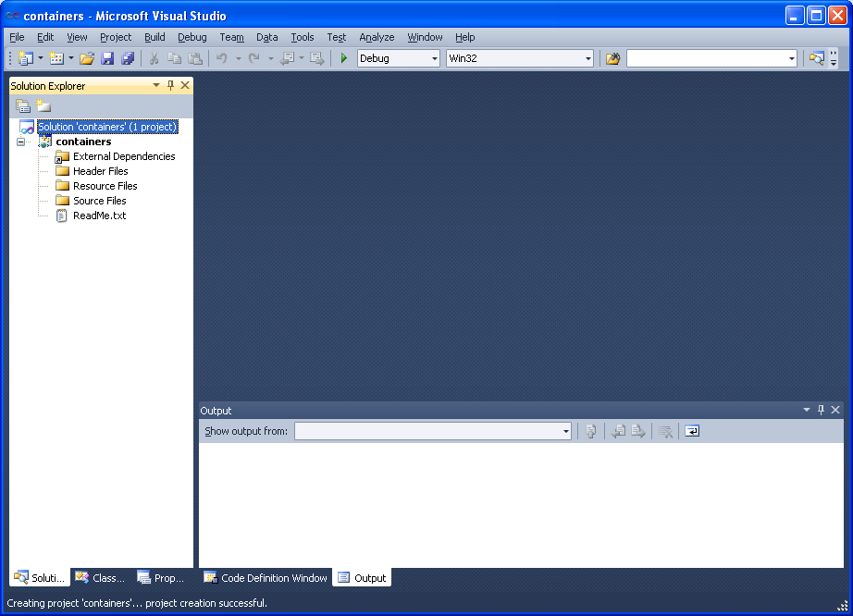Click the Navigate Backward icon
Viewport: 853px width, 616px height.
pos(287,58)
